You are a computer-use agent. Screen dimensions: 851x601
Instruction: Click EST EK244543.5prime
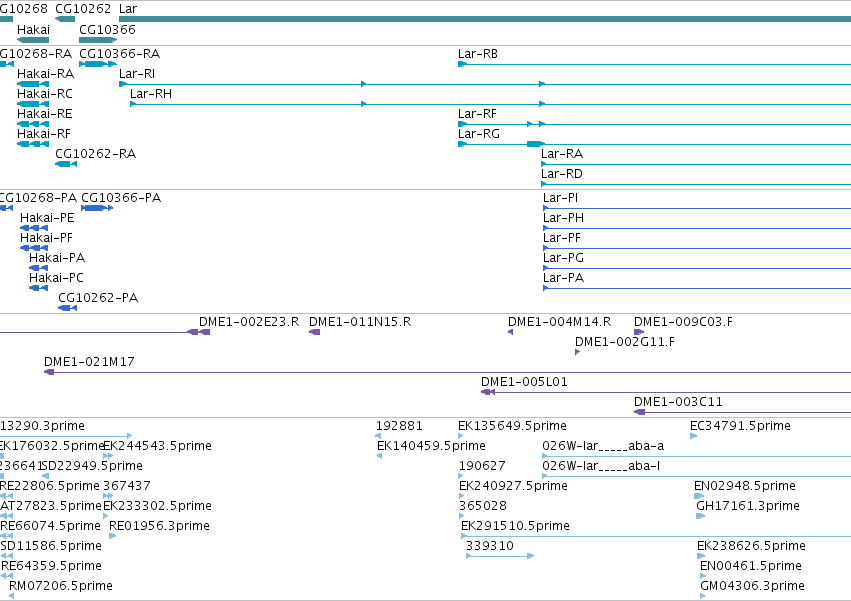[x=157, y=446]
